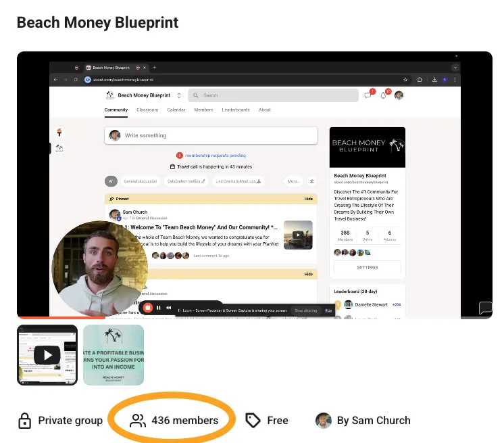
Task: Click the price tag icon beside Free
Action: pos(253,421)
